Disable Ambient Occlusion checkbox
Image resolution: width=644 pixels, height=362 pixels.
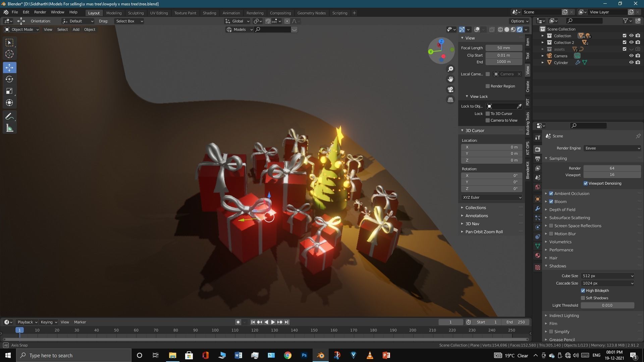[551, 193]
